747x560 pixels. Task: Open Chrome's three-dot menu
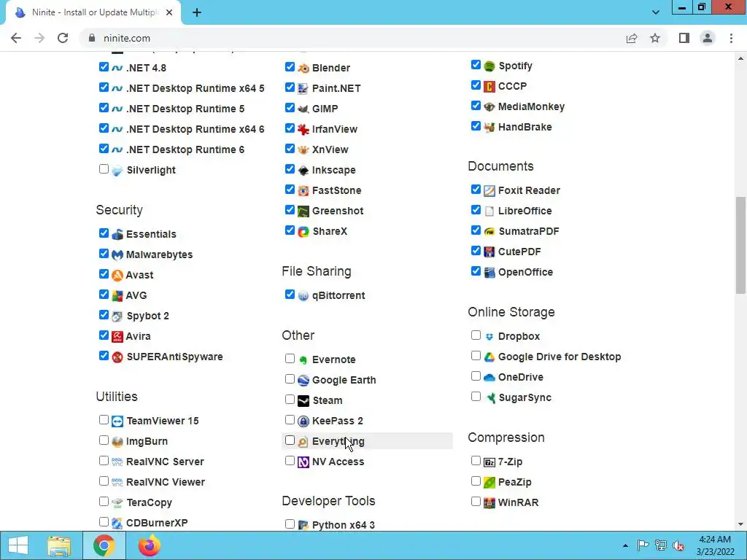[x=731, y=38]
